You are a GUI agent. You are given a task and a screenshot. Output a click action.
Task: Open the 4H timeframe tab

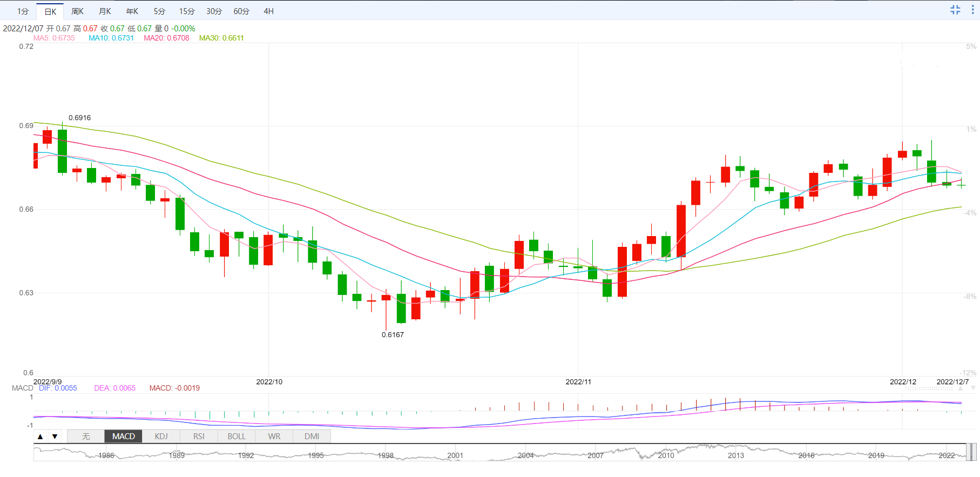[268, 11]
